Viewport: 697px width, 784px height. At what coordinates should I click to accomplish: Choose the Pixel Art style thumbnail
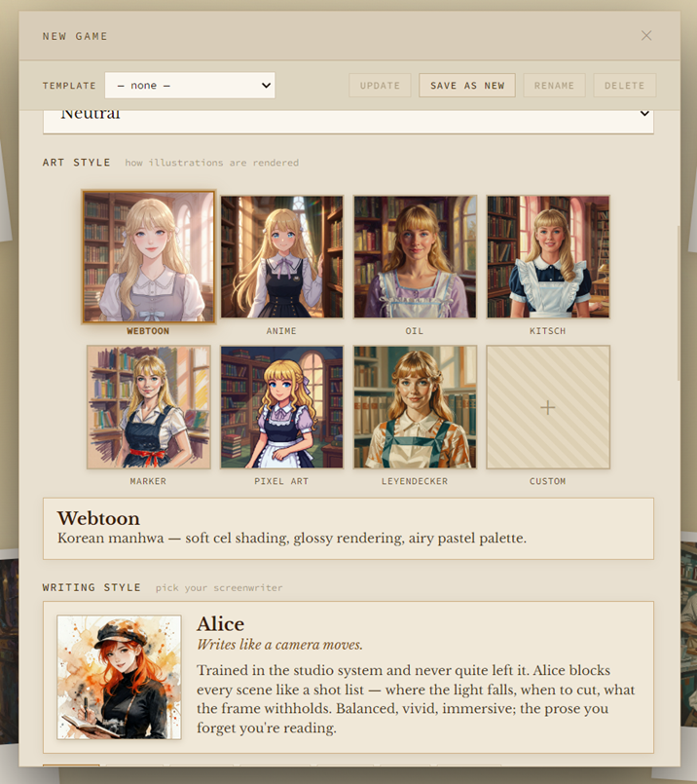pos(281,407)
